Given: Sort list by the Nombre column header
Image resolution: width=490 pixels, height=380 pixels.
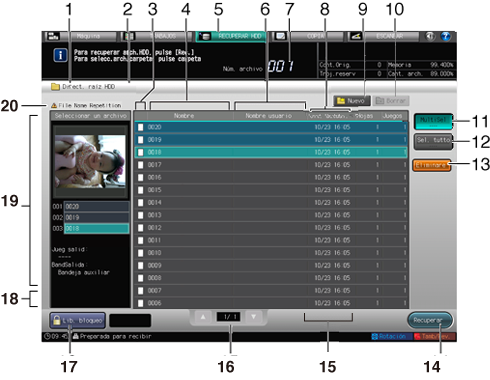Looking at the screenshot, I should (184, 116).
